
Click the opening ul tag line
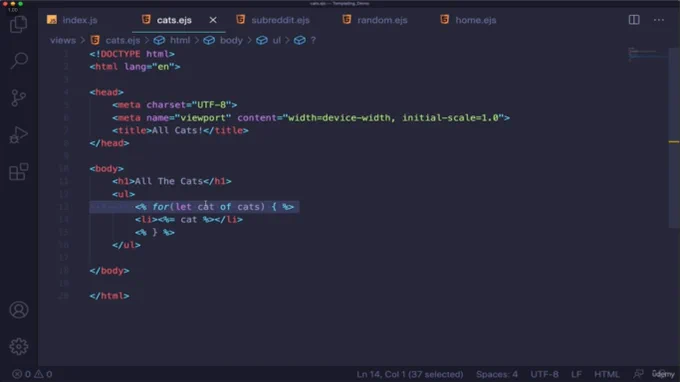coord(124,194)
